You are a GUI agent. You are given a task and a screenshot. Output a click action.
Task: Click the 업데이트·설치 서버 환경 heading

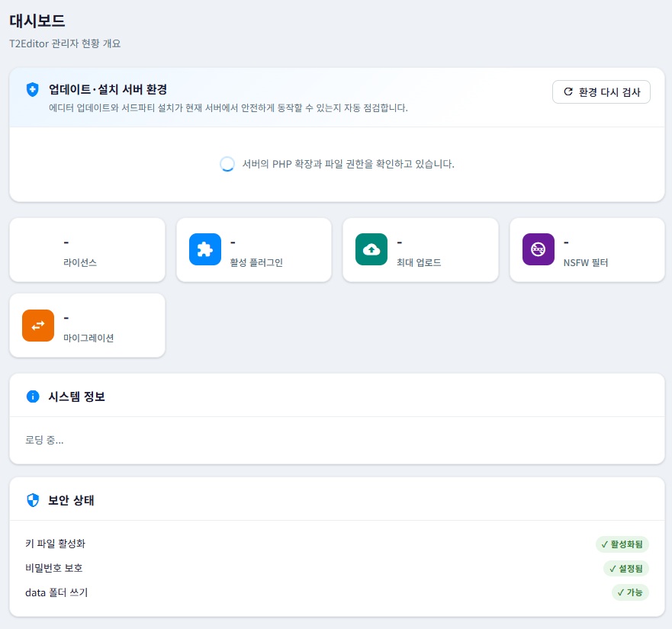coord(108,89)
